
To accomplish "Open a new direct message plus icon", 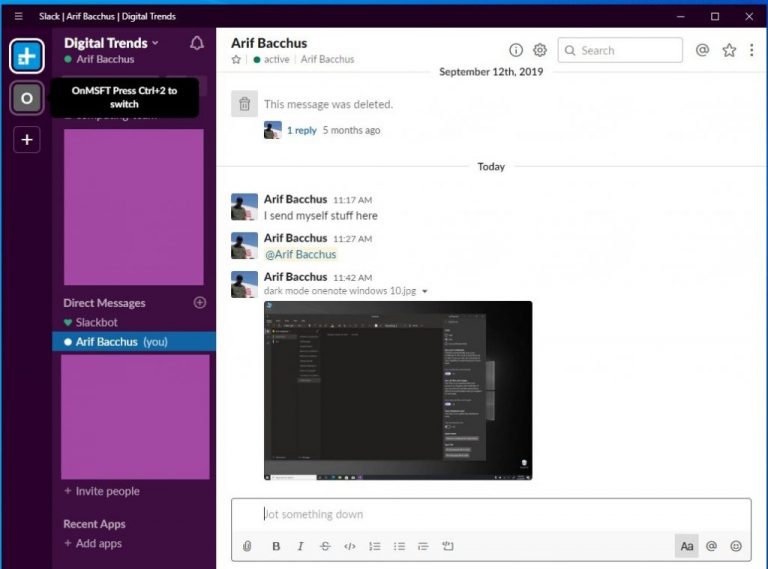I will (x=200, y=303).
